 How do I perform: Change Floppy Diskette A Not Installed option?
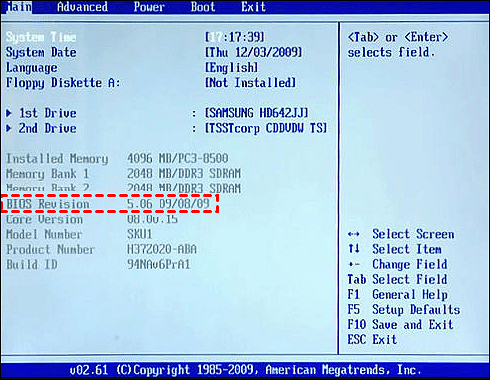(x=250, y=83)
